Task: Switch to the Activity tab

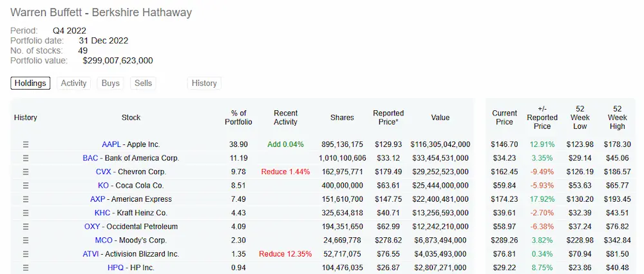Action: tap(73, 83)
